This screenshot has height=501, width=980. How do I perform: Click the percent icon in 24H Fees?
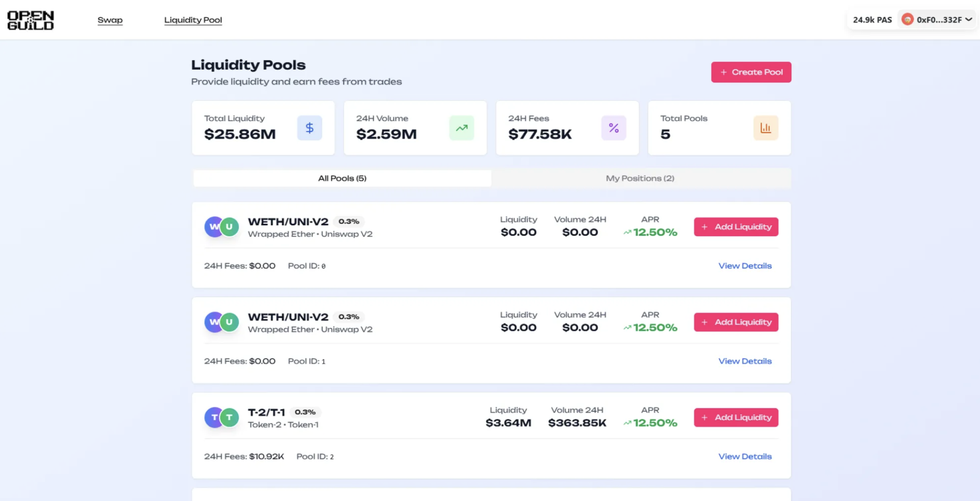pyautogui.click(x=613, y=128)
